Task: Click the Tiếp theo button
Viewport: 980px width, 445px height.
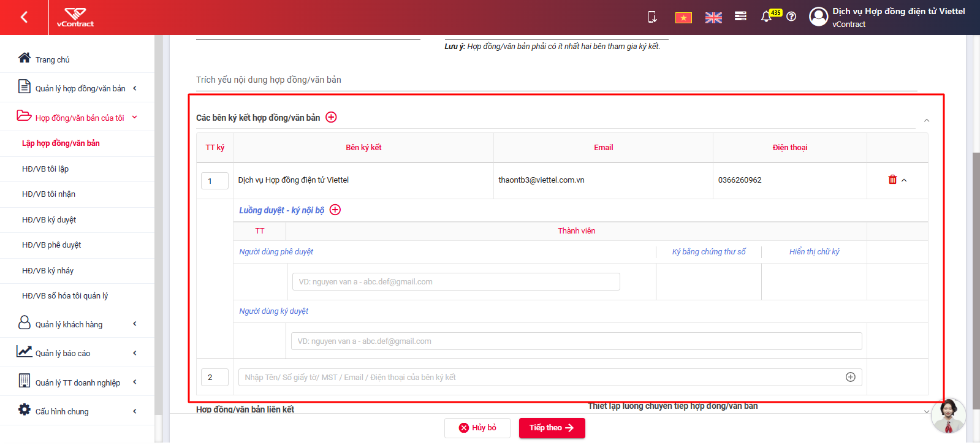Action: [x=552, y=428]
